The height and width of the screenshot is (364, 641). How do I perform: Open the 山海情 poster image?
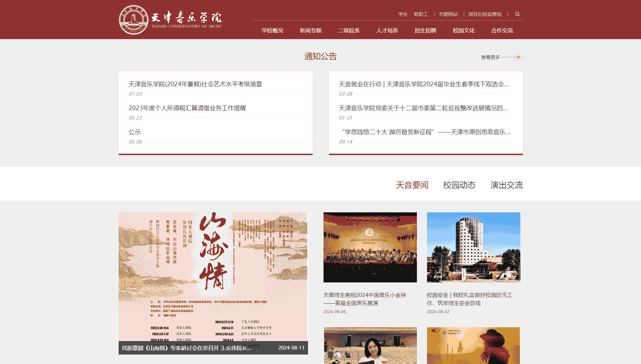click(213, 276)
